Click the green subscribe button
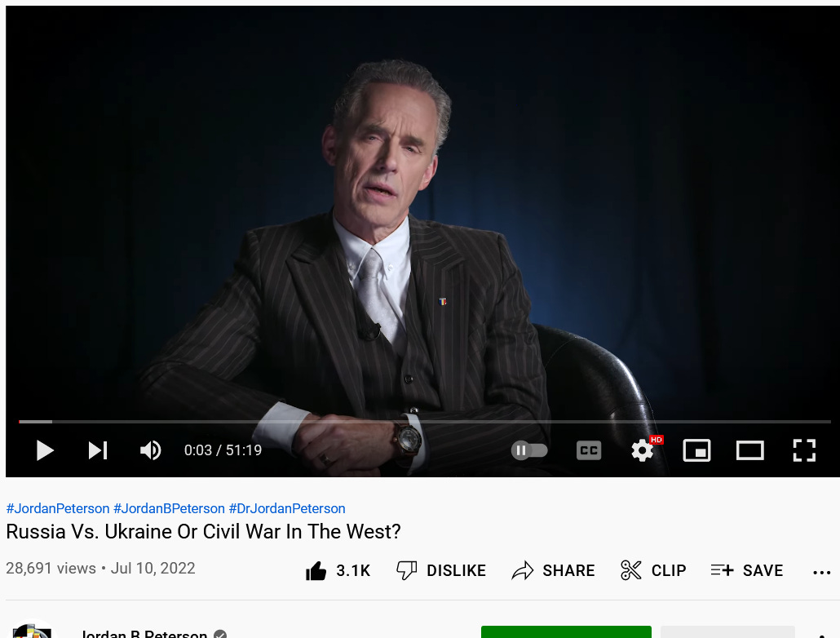 [x=566, y=631]
